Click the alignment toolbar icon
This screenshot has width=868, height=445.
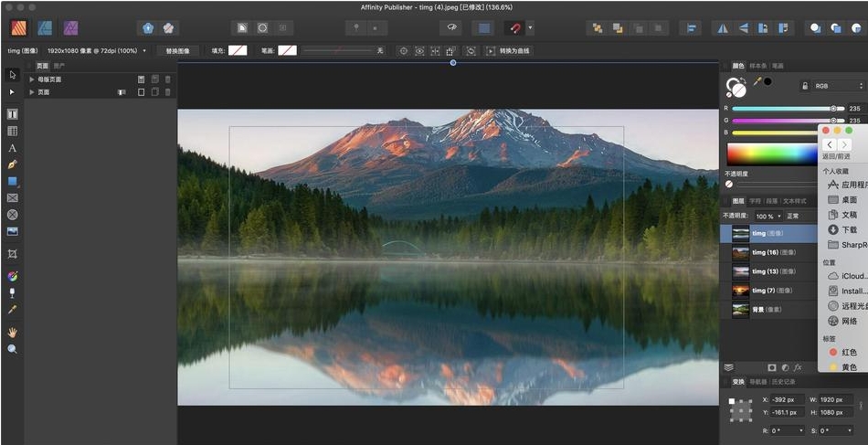pyautogui.click(x=691, y=28)
